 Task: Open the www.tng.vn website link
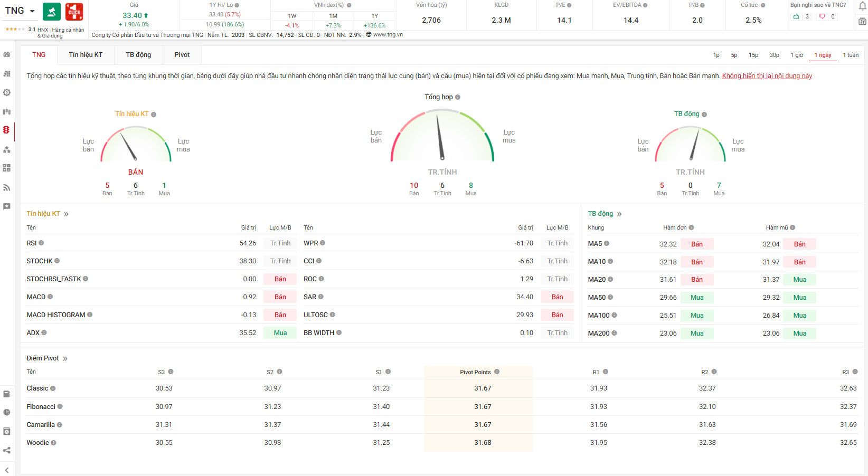coord(388,35)
